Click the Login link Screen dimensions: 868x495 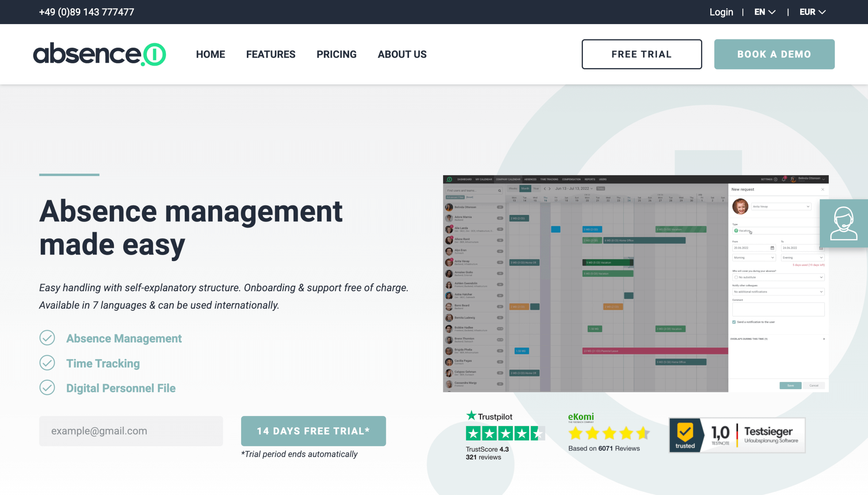[x=721, y=12]
